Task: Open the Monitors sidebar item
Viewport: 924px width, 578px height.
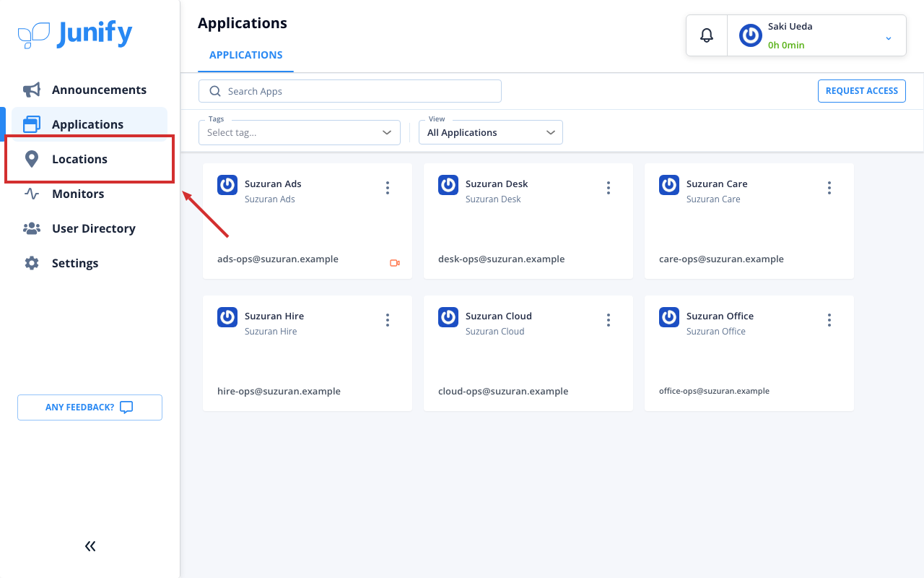Action: (90, 194)
